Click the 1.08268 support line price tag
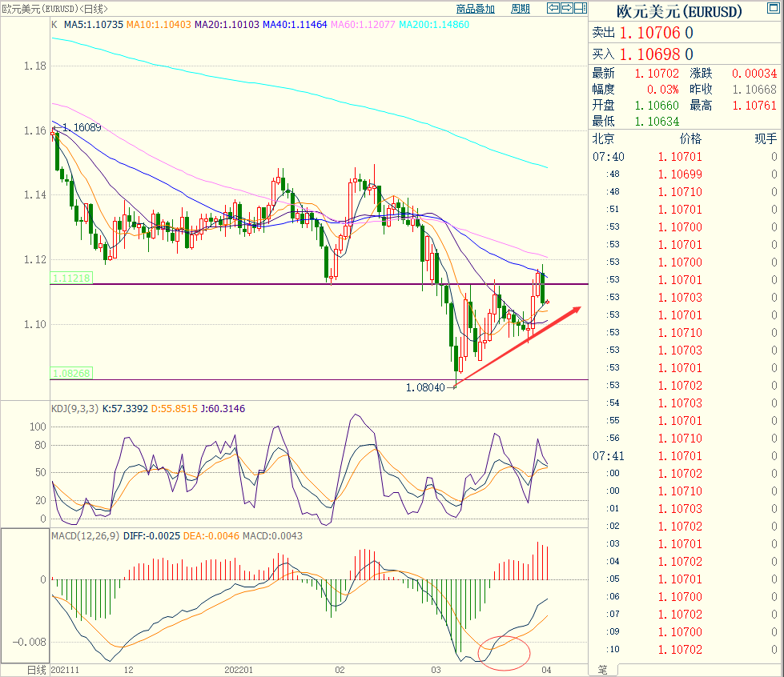784x677 pixels. (x=71, y=374)
